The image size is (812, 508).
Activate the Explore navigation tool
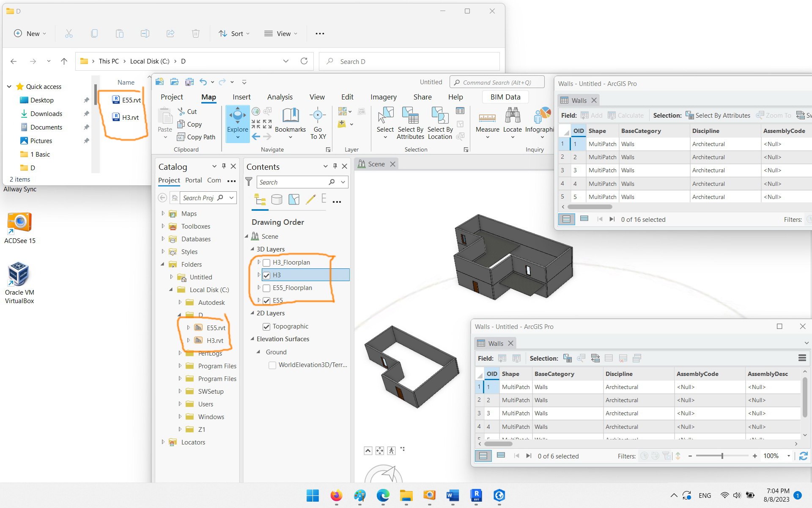pos(237,121)
